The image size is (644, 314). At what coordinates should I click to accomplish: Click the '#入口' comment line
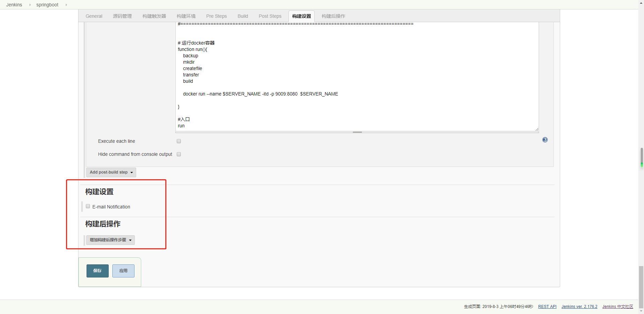(184, 119)
